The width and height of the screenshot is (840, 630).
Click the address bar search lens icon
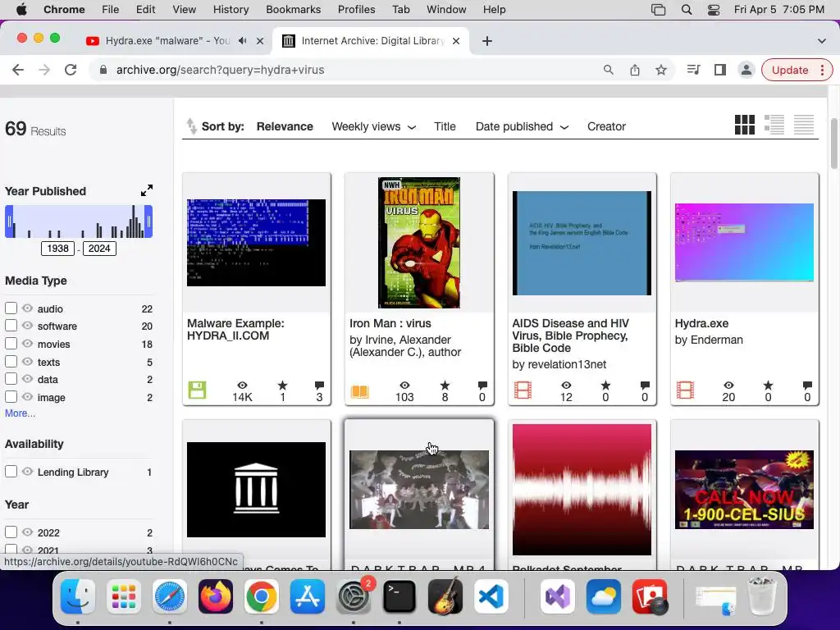pos(608,70)
